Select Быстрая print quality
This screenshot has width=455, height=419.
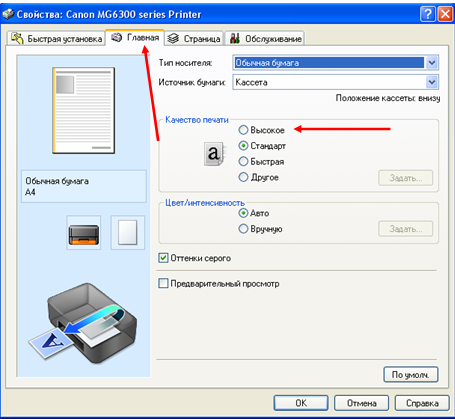[x=262, y=162]
